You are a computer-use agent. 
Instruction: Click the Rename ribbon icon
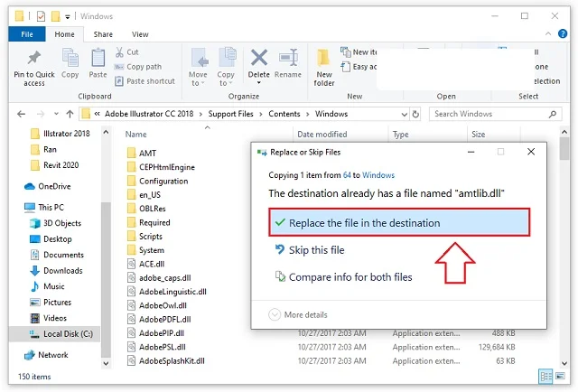click(288, 58)
